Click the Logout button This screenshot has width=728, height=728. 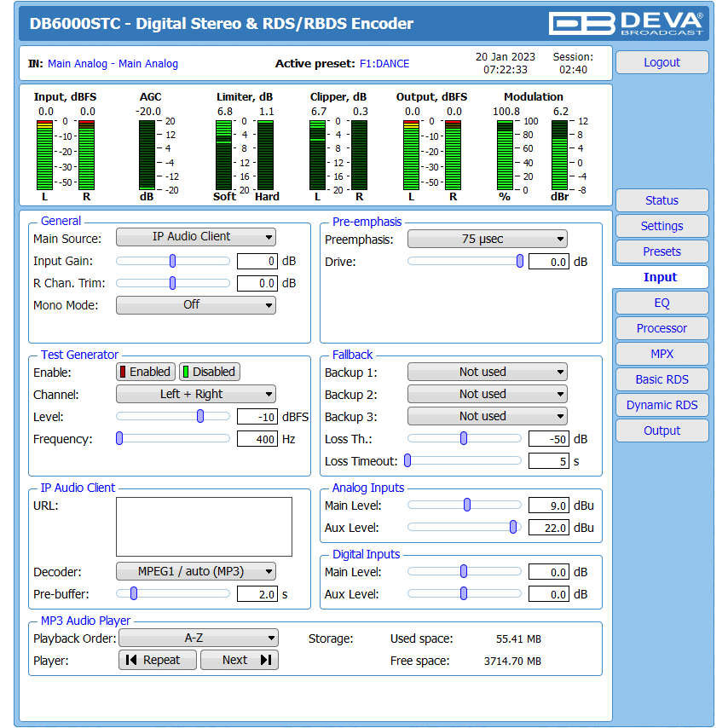pyautogui.click(x=662, y=62)
